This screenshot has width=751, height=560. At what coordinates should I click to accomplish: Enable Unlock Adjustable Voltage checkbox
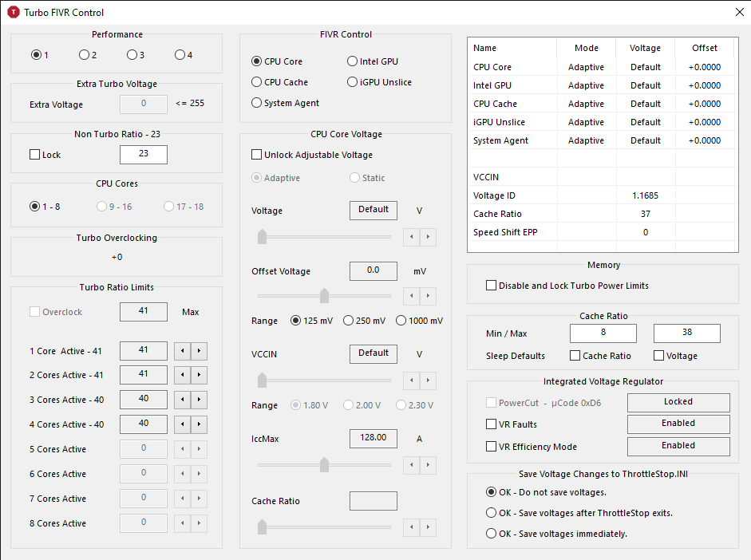click(x=257, y=155)
